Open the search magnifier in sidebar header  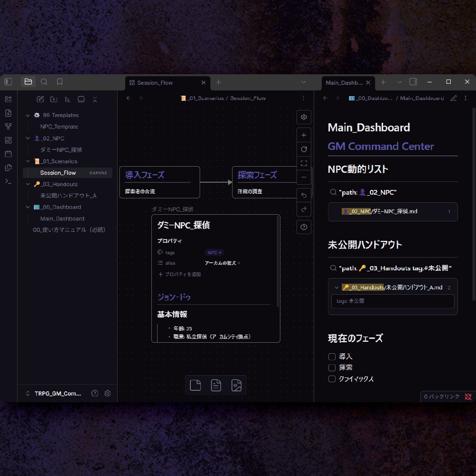(x=44, y=82)
